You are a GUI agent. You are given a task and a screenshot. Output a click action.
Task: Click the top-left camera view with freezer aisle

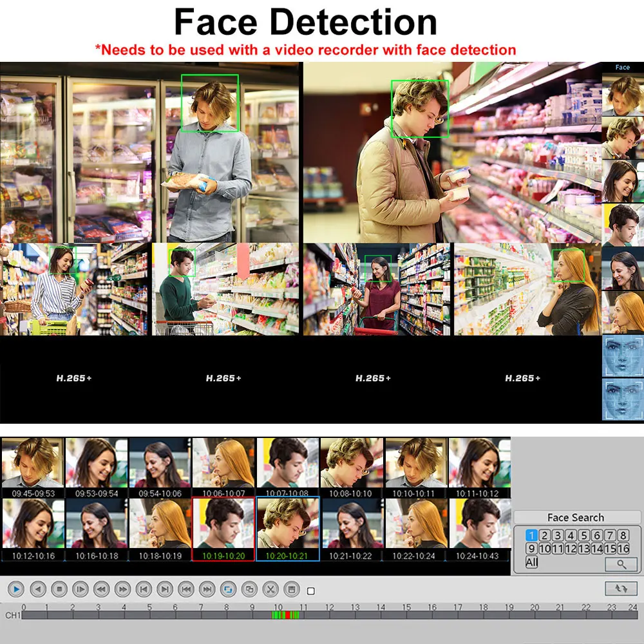(149, 152)
